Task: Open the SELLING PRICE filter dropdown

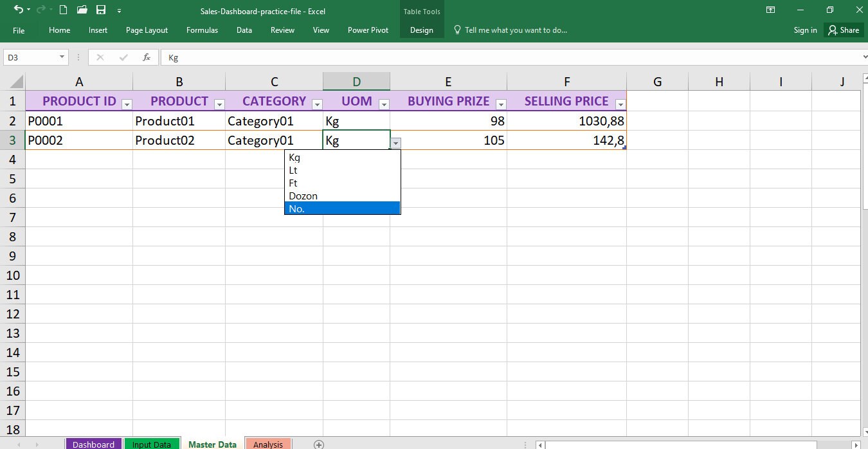Action: point(620,104)
